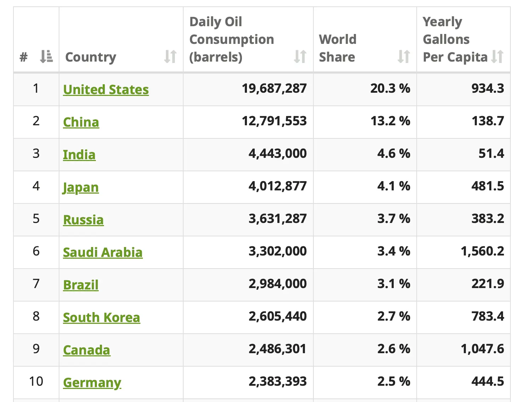
Task: Select United States consumption value 19,687,287
Action: (x=274, y=88)
